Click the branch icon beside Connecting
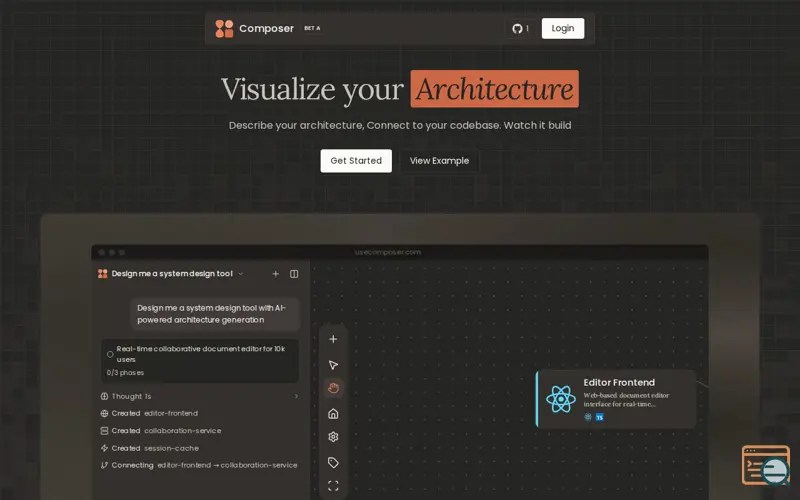The image size is (800, 500). 104,465
